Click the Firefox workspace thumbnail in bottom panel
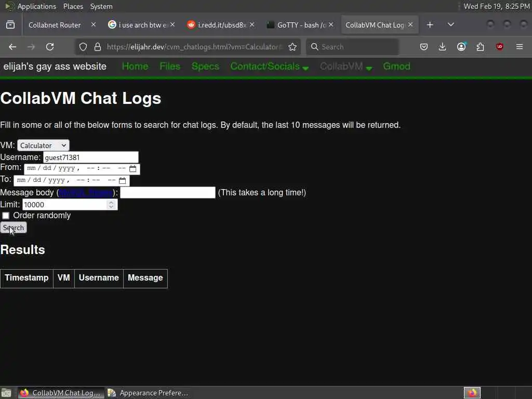 (472, 393)
